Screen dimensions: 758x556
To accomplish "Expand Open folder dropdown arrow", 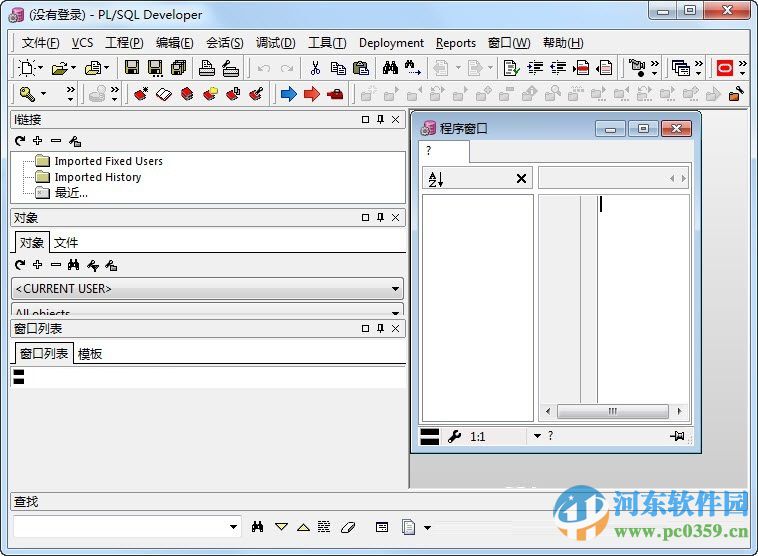I will click(x=73, y=68).
